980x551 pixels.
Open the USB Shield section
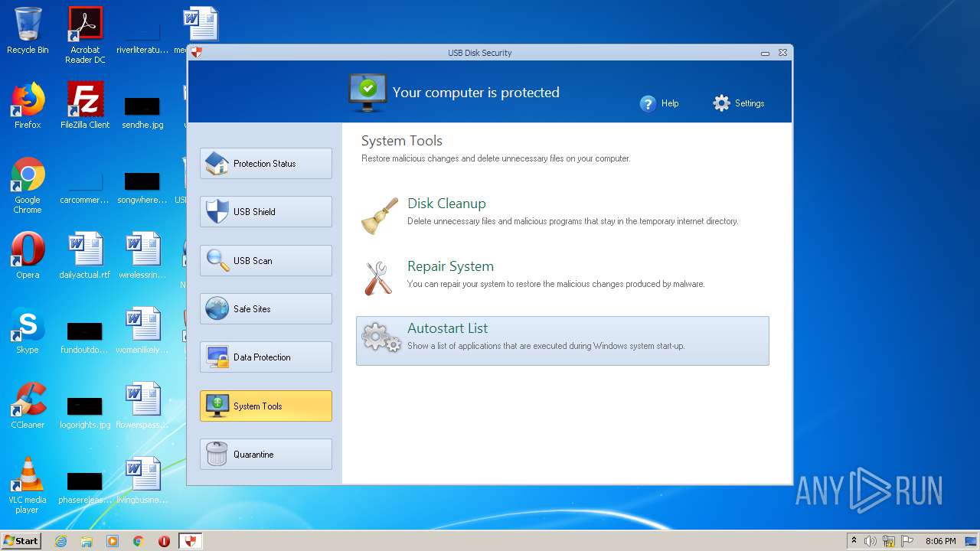pyautogui.click(x=266, y=211)
